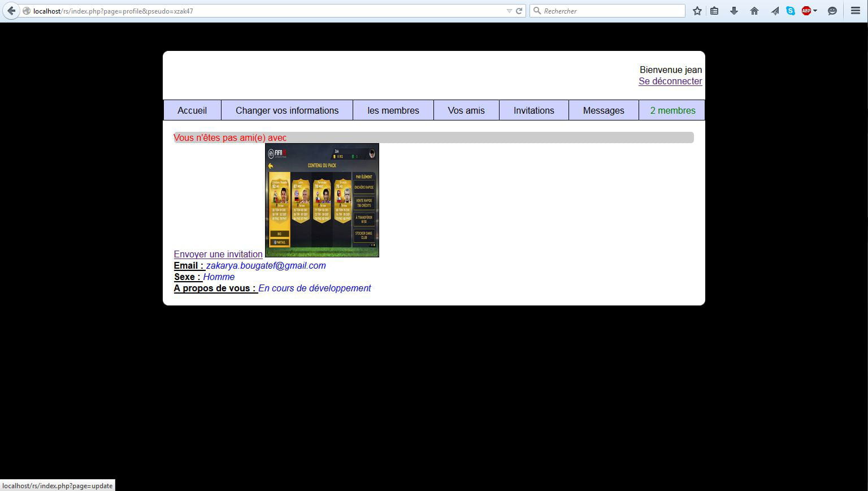Click the Se déconnecter link

tap(670, 81)
